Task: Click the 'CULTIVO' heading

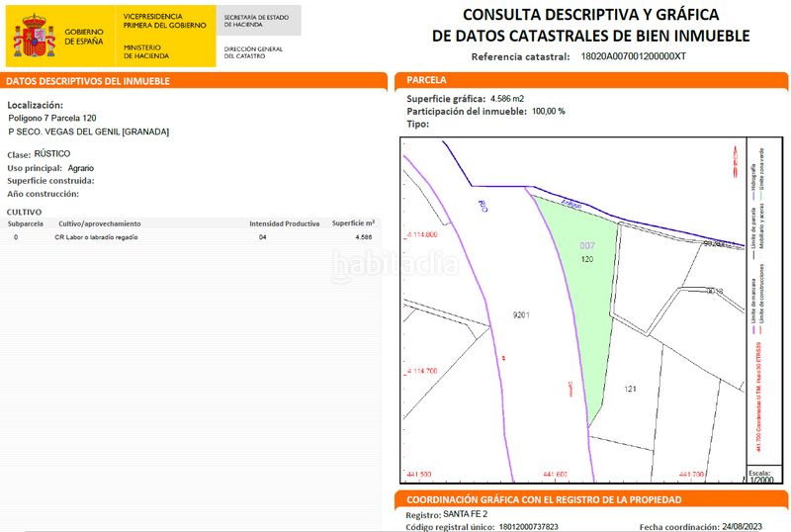Action: (24, 212)
